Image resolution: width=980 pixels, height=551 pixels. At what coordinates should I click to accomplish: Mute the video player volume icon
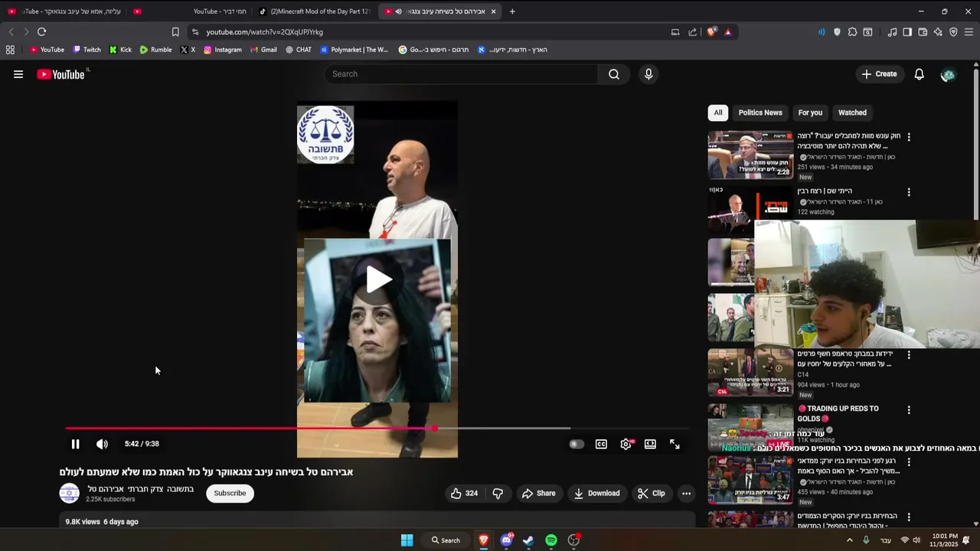tap(102, 444)
